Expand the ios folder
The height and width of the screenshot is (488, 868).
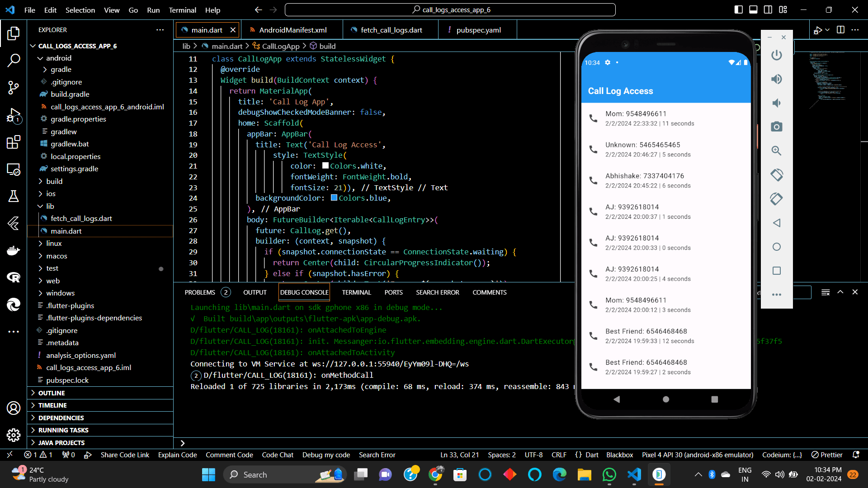[x=51, y=193]
